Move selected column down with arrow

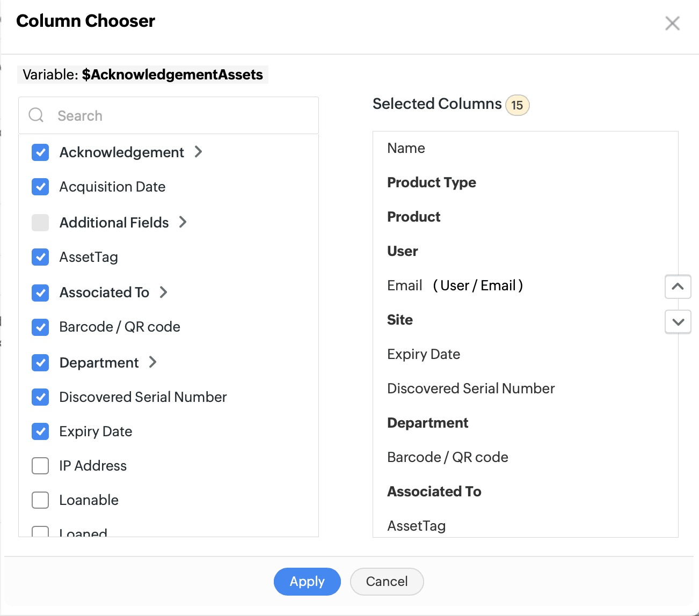[678, 322]
